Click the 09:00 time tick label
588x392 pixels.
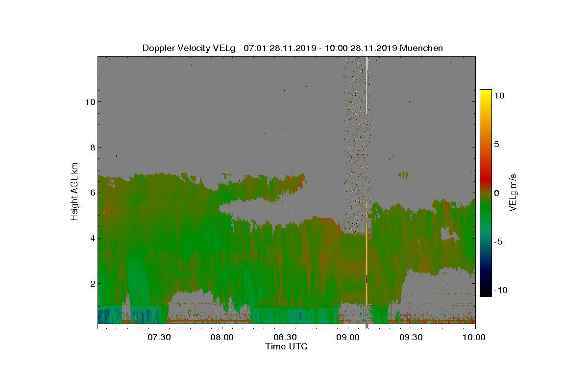coord(348,337)
